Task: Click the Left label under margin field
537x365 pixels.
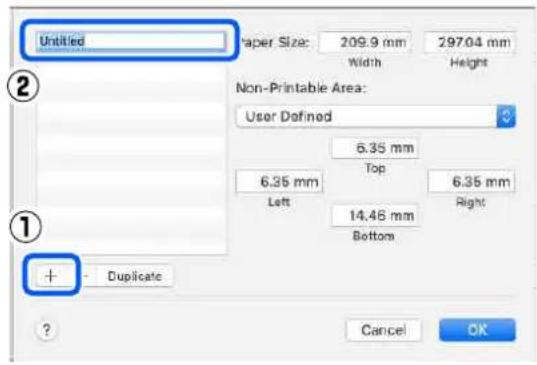Action: tap(279, 202)
